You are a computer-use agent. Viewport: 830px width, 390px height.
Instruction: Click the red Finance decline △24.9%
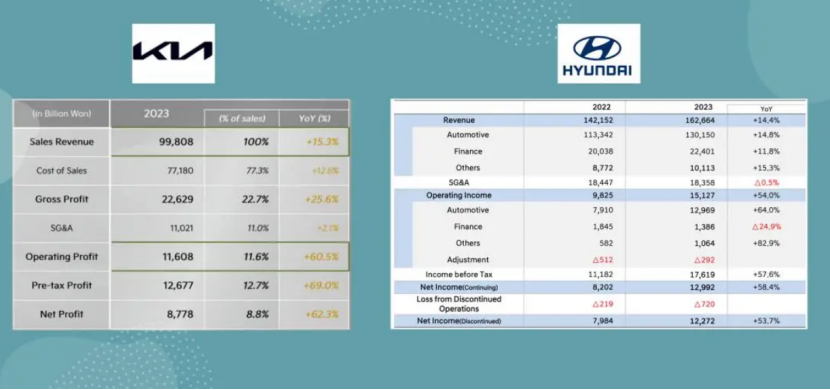click(766, 226)
